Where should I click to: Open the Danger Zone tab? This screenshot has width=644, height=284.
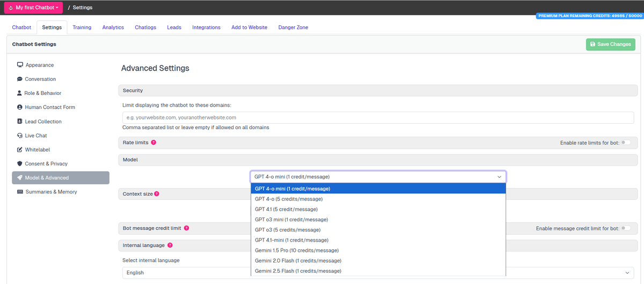tap(293, 27)
